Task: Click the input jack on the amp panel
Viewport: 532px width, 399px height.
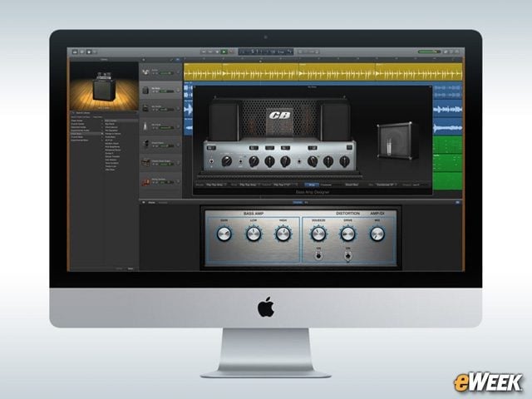Action: 211,162
